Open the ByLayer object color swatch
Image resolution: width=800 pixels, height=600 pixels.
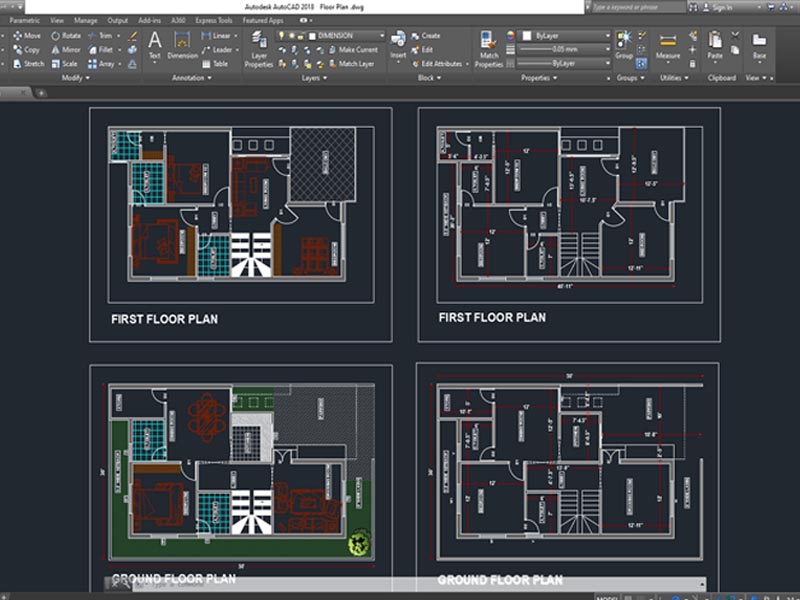(526, 35)
